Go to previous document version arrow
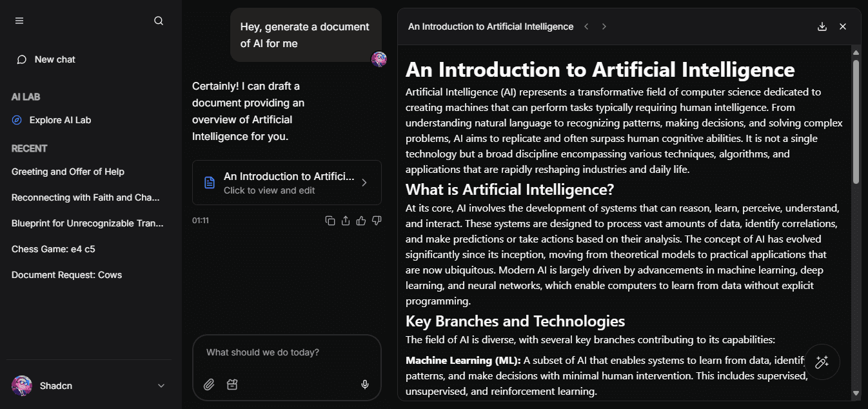This screenshot has width=868, height=409. 586,26
